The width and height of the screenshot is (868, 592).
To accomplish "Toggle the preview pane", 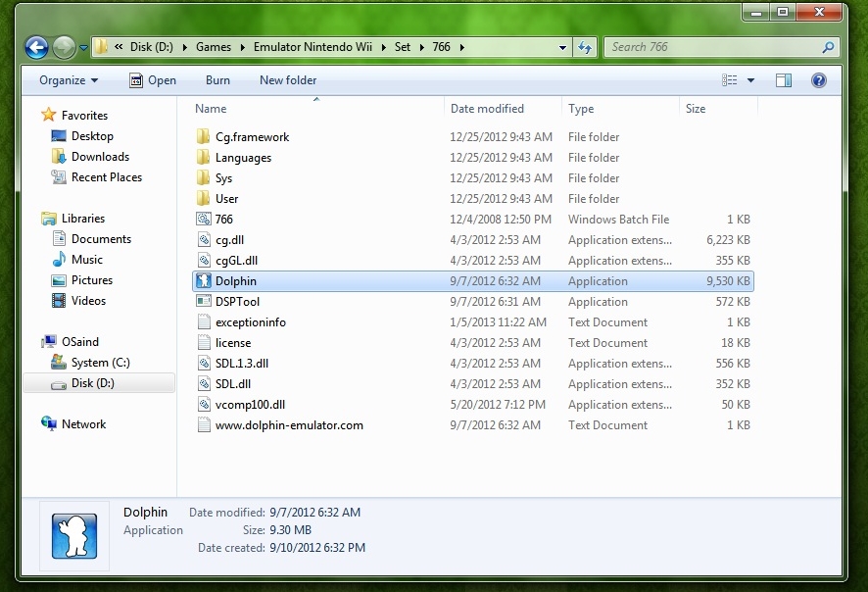I will 784,80.
